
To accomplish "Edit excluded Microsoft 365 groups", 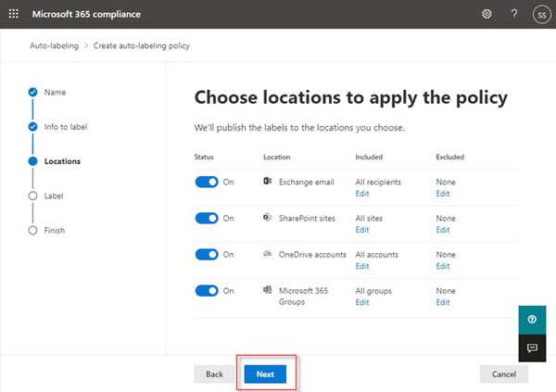I will click(x=443, y=302).
